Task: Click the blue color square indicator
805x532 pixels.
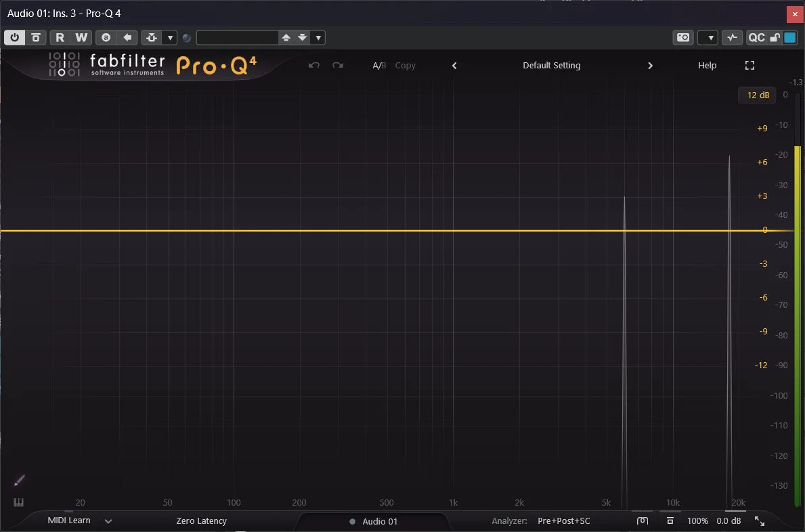Action: pyautogui.click(x=790, y=37)
